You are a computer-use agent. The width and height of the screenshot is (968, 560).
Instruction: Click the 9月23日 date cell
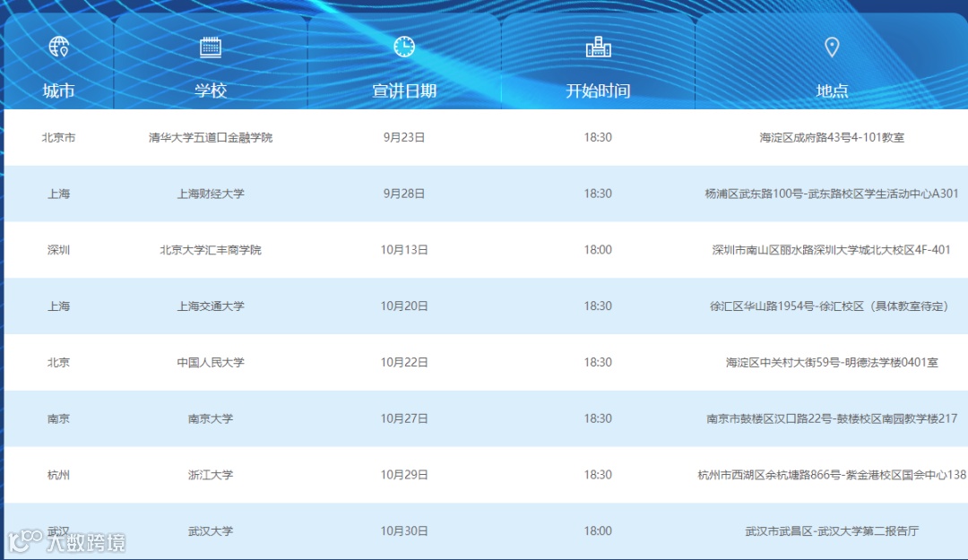[404, 138]
